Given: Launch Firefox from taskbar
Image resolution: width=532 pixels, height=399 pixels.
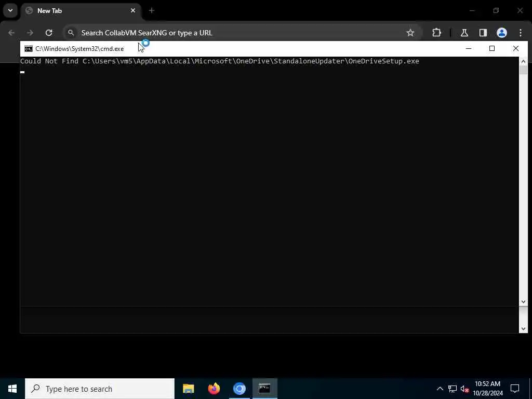Looking at the screenshot, I should [x=214, y=389].
